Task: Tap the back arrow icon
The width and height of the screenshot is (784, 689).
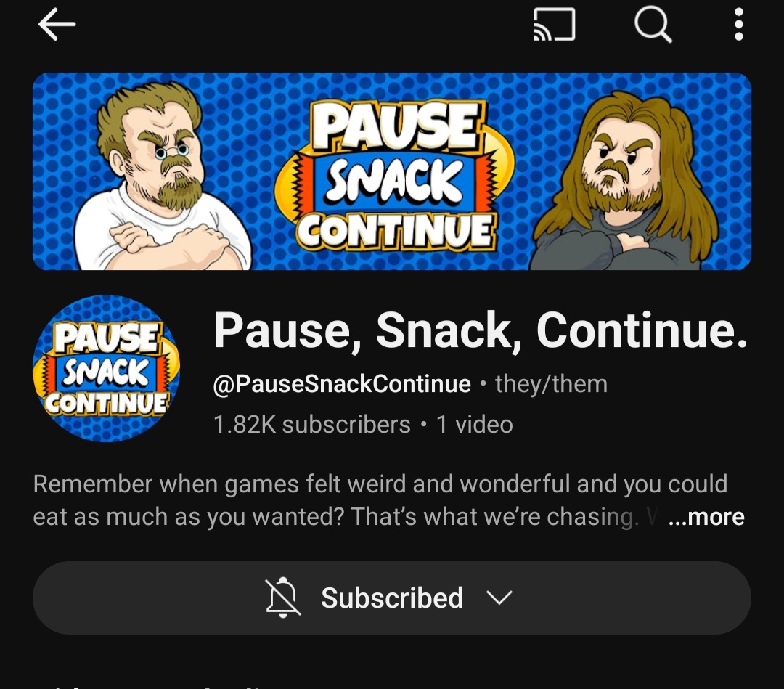Action: pyautogui.click(x=57, y=25)
